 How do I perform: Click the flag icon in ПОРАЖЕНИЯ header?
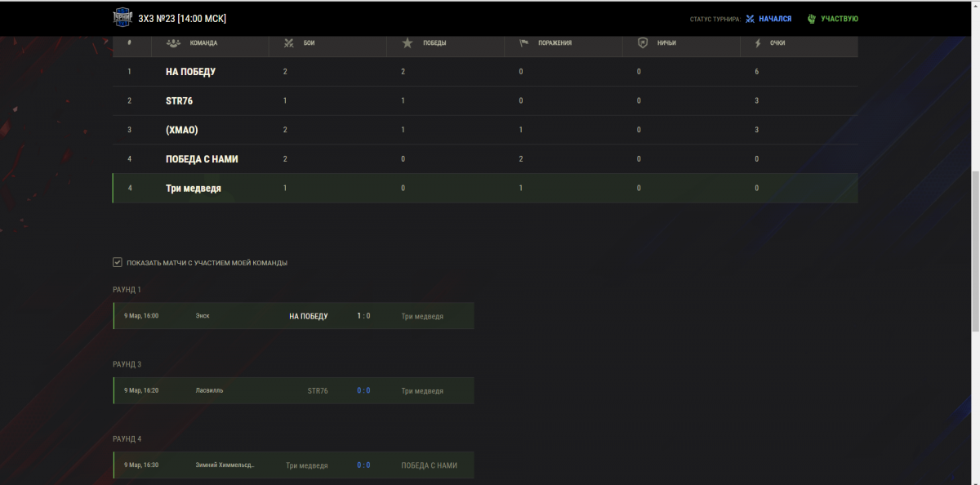pyautogui.click(x=524, y=42)
